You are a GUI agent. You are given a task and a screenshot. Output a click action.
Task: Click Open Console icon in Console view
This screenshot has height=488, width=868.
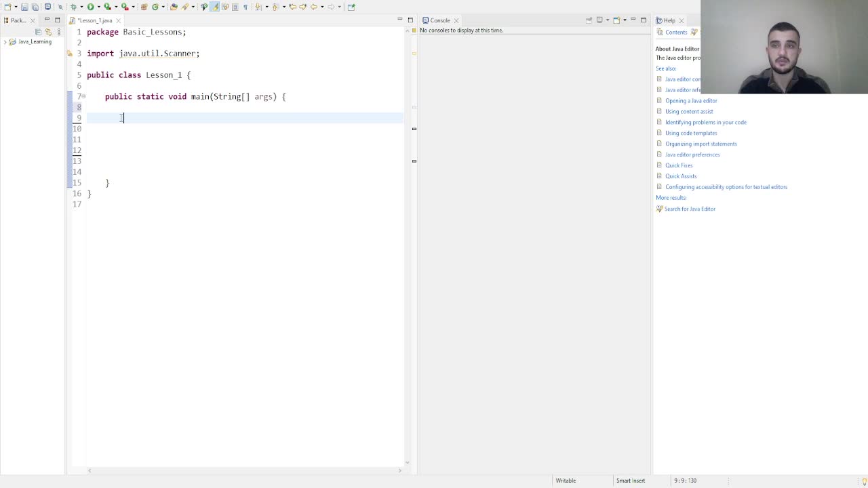coord(616,20)
